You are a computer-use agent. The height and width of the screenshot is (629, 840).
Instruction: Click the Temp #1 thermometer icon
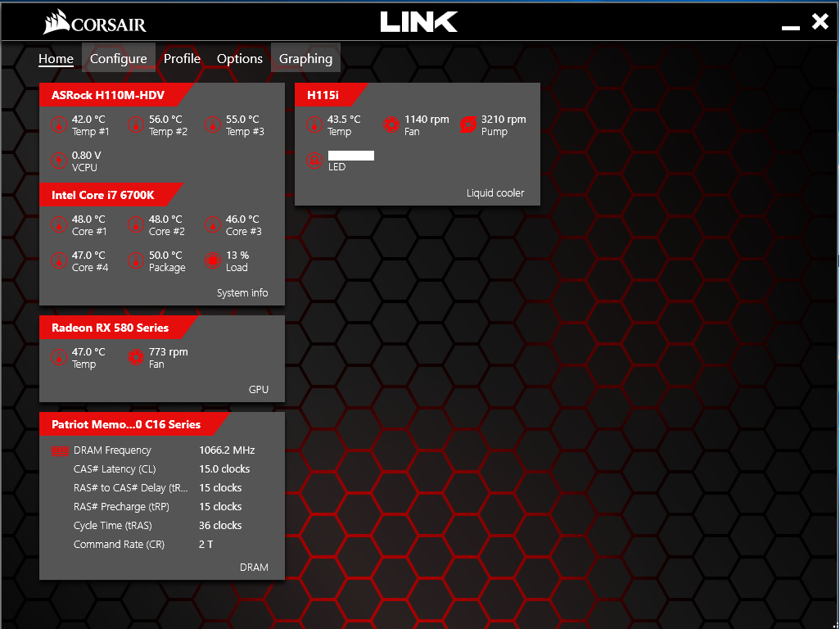pyautogui.click(x=59, y=125)
